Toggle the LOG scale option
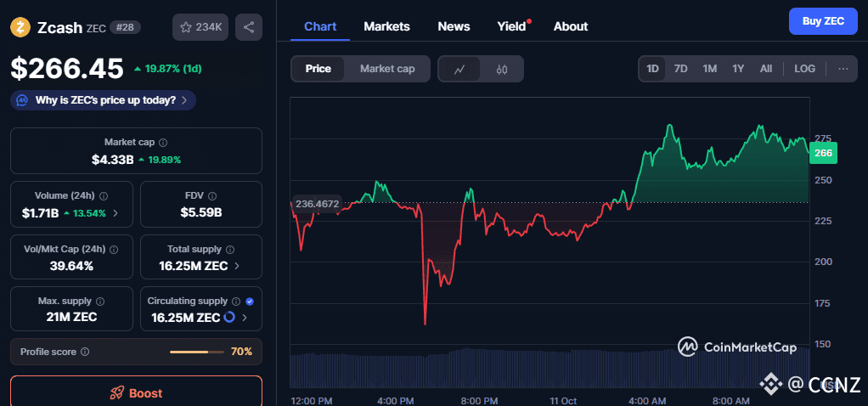The image size is (868, 406). tap(804, 69)
